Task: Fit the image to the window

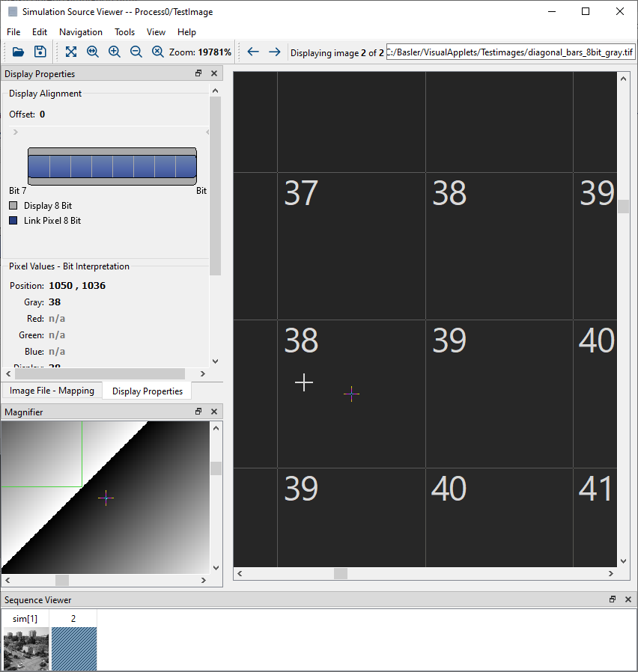Action: point(70,52)
